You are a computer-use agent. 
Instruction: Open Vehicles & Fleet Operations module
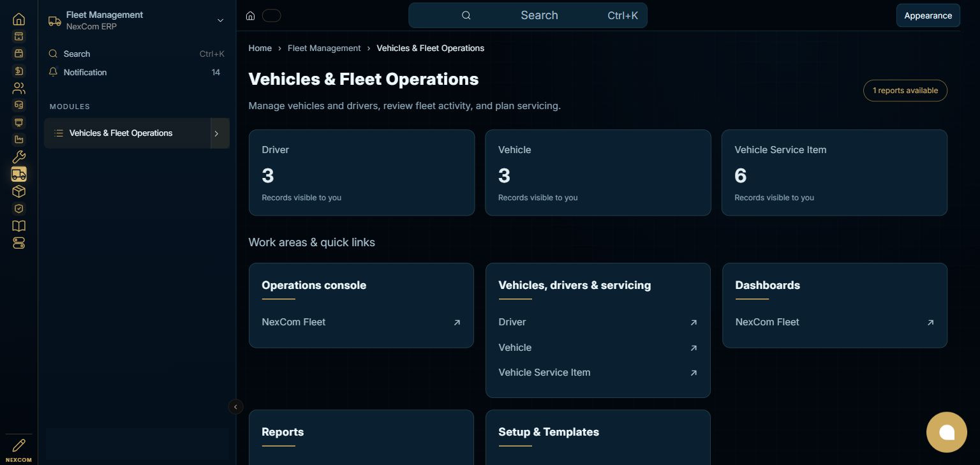128,133
